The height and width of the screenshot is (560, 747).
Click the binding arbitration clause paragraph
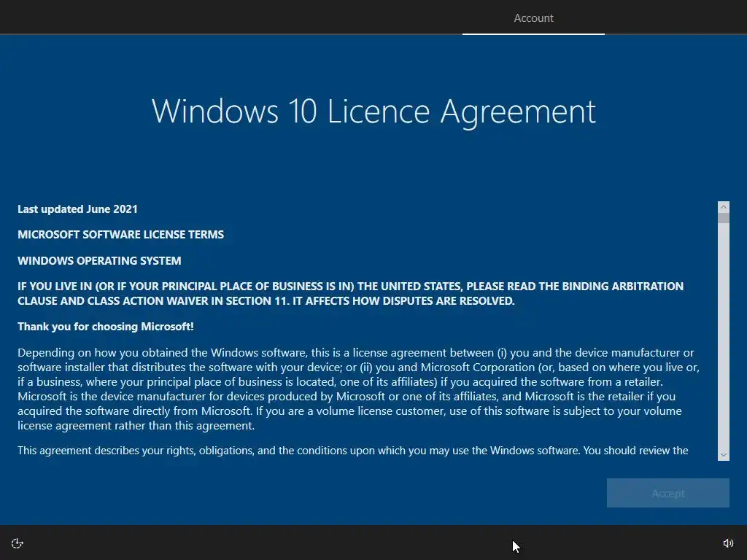(351, 293)
